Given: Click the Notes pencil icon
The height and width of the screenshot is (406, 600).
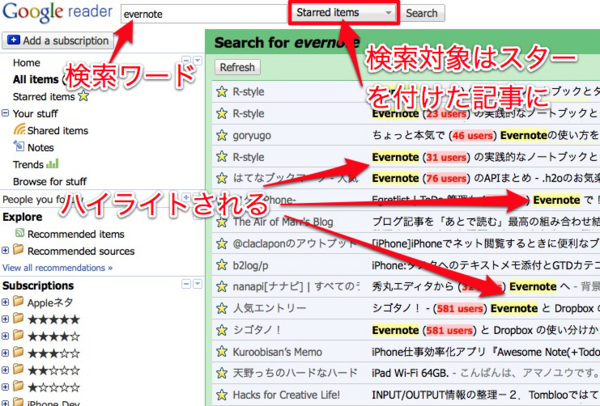Looking at the screenshot, I should (19, 146).
